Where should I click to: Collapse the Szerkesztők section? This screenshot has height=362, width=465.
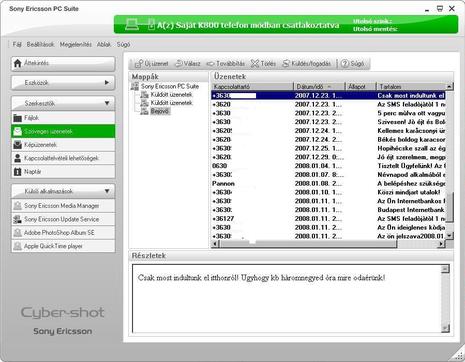pyautogui.click(x=107, y=103)
